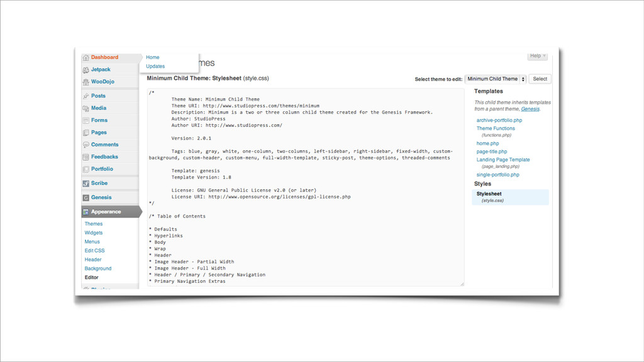Click the '/* Table of Contents' line

(177, 216)
